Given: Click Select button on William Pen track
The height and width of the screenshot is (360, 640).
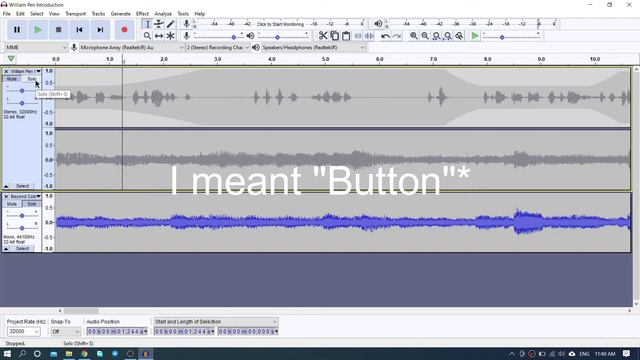Looking at the screenshot, I should click(x=22, y=186).
